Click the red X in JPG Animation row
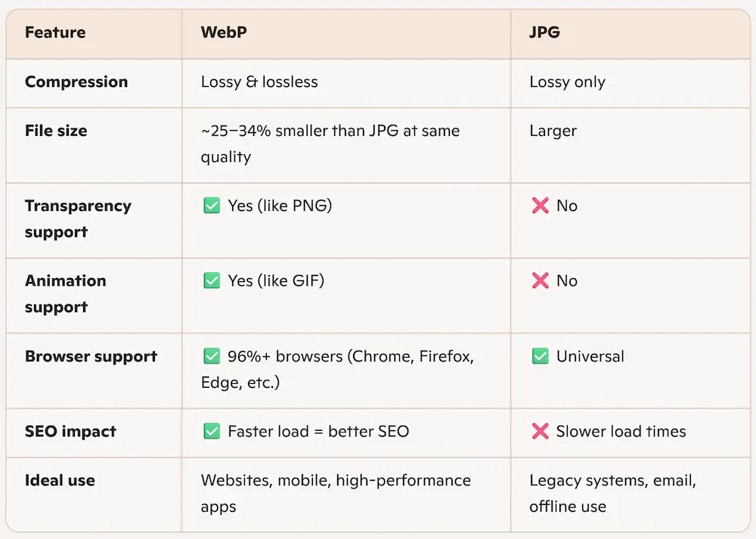The image size is (756, 539). pos(540,280)
